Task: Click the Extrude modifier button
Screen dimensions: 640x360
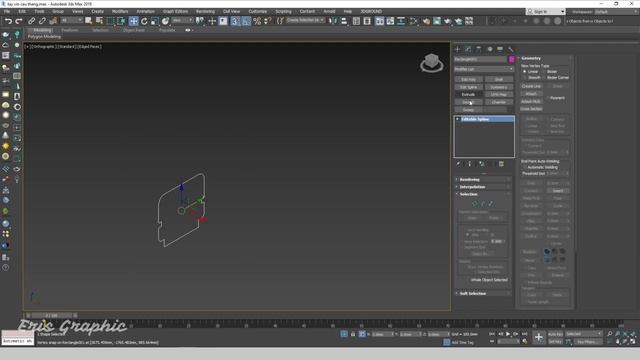Action: pos(469,95)
